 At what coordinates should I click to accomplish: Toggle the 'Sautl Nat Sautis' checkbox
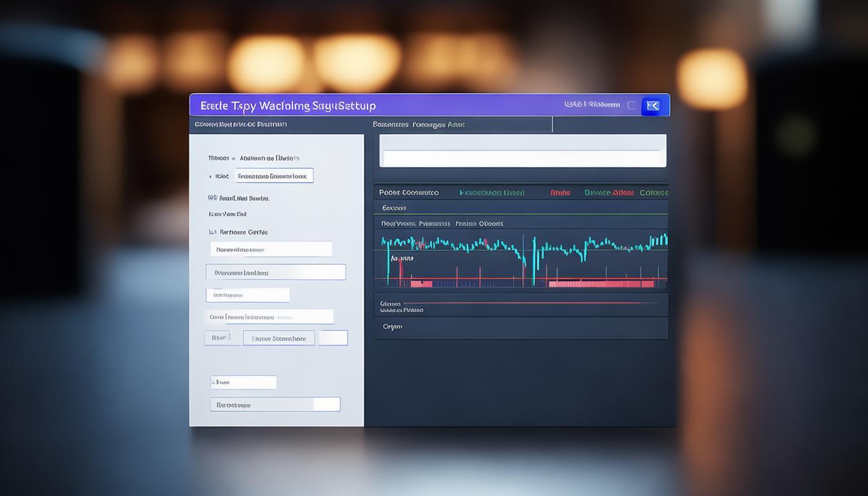click(x=211, y=198)
